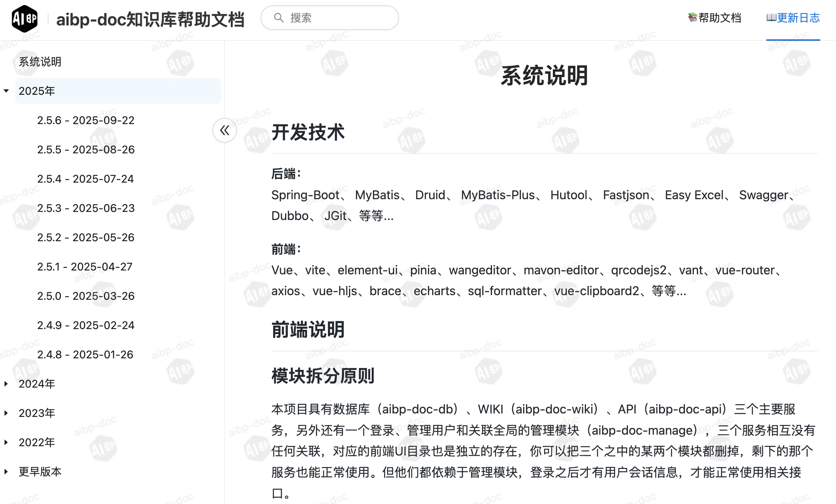Click the open-book icon beside 更新日志

[771, 17]
